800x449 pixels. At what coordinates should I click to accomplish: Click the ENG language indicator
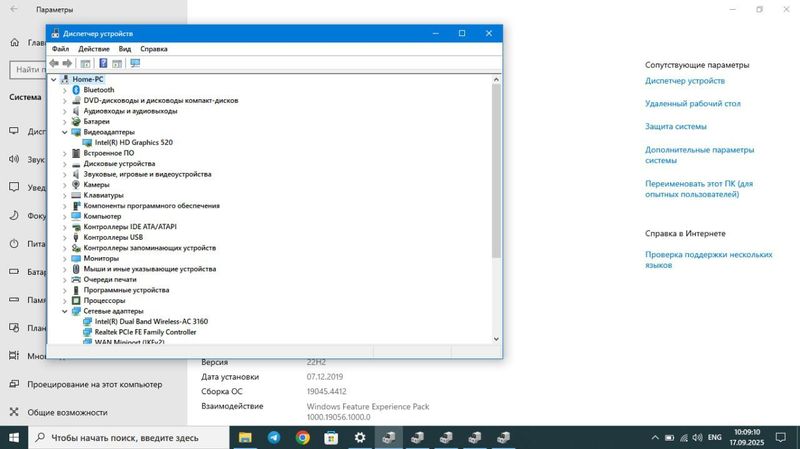(715, 438)
